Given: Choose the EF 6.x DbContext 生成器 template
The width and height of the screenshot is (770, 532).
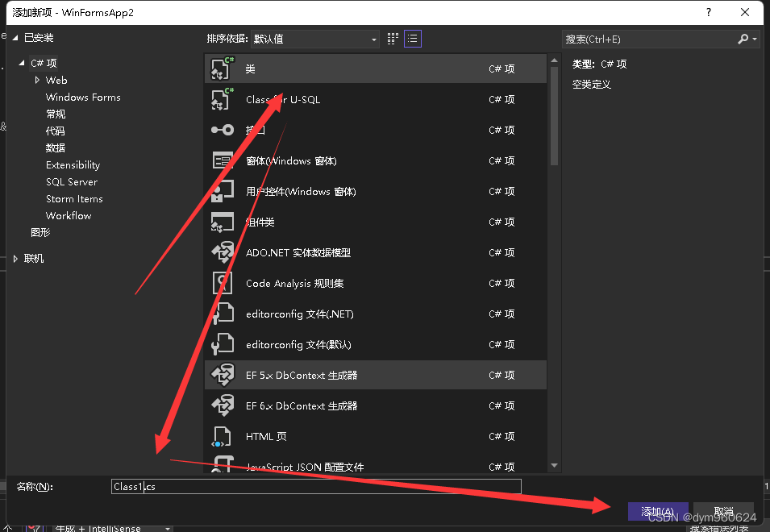Looking at the screenshot, I should pos(323,405).
